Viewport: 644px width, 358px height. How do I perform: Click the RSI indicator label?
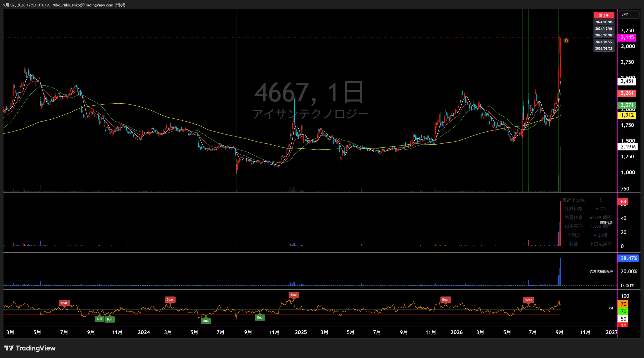click(611, 308)
